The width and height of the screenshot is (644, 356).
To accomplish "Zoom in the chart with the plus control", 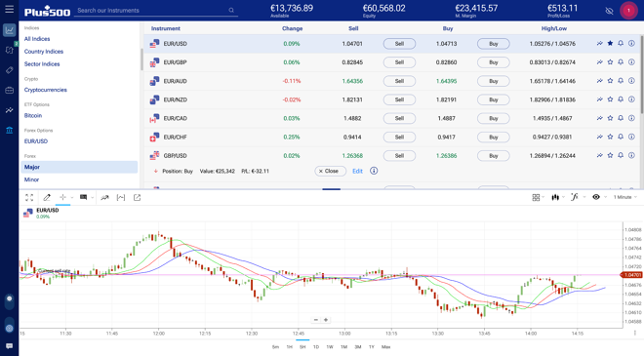I will pos(326,320).
